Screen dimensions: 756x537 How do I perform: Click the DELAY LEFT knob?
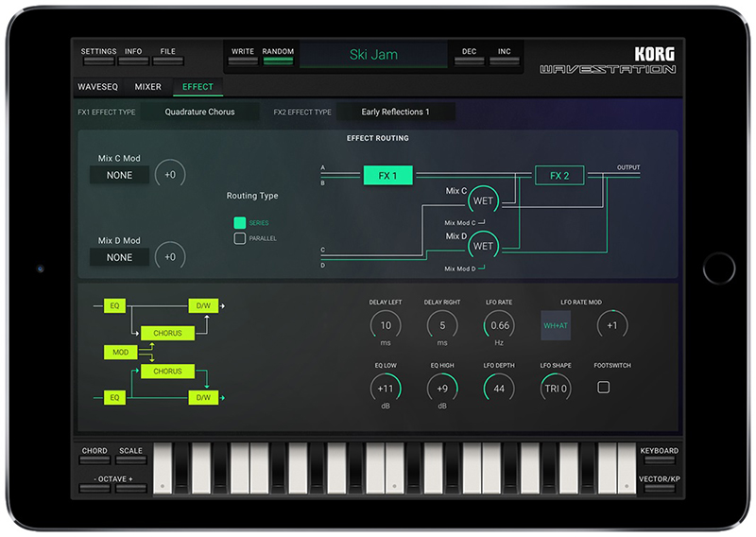click(386, 325)
